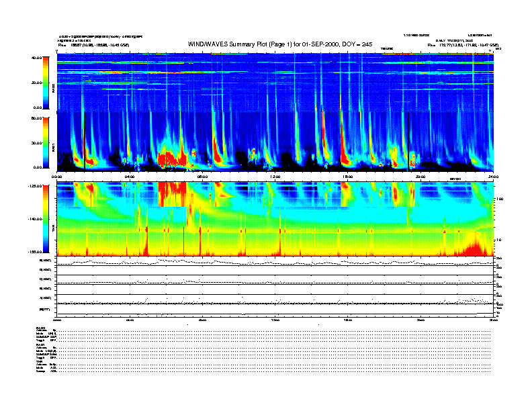Viewport: 532px width, 411px height.
Task: Click the first ADC line plot panel
Action: pyautogui.click(x=275, y=261)
